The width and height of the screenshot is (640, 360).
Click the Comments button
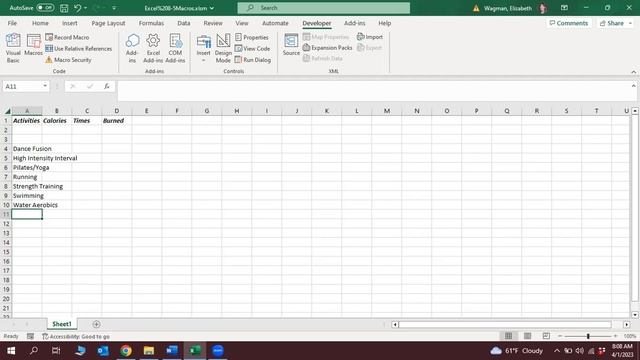coord(569,23)
